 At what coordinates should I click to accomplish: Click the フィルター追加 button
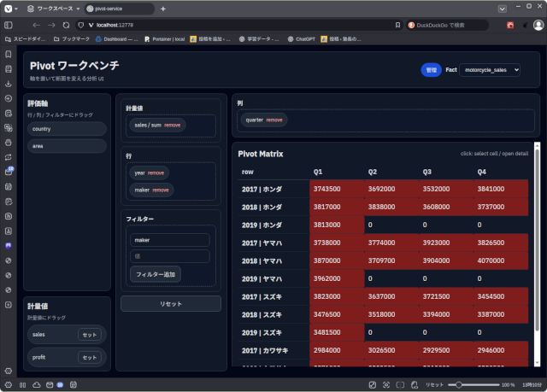pyautogui.click(x=155, y=274)
